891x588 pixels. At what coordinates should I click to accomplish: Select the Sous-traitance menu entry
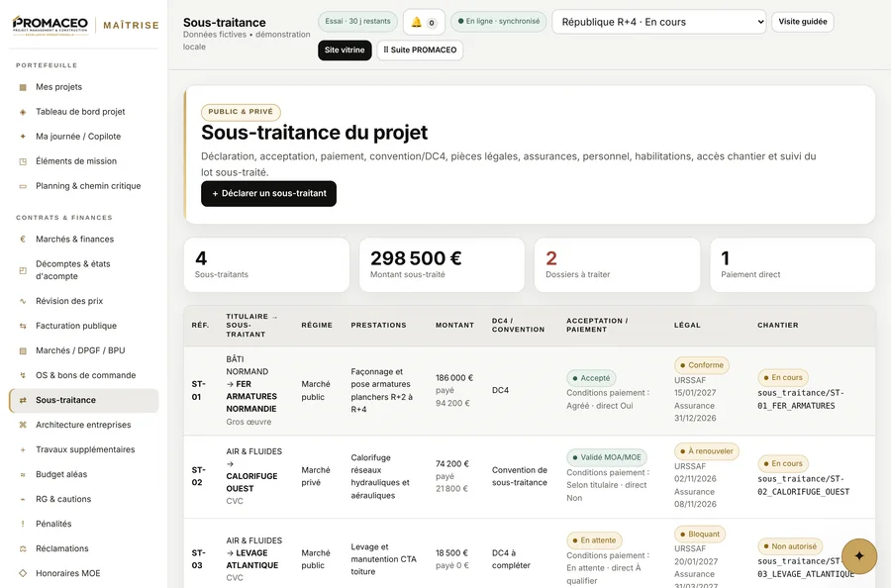[84, 400]
